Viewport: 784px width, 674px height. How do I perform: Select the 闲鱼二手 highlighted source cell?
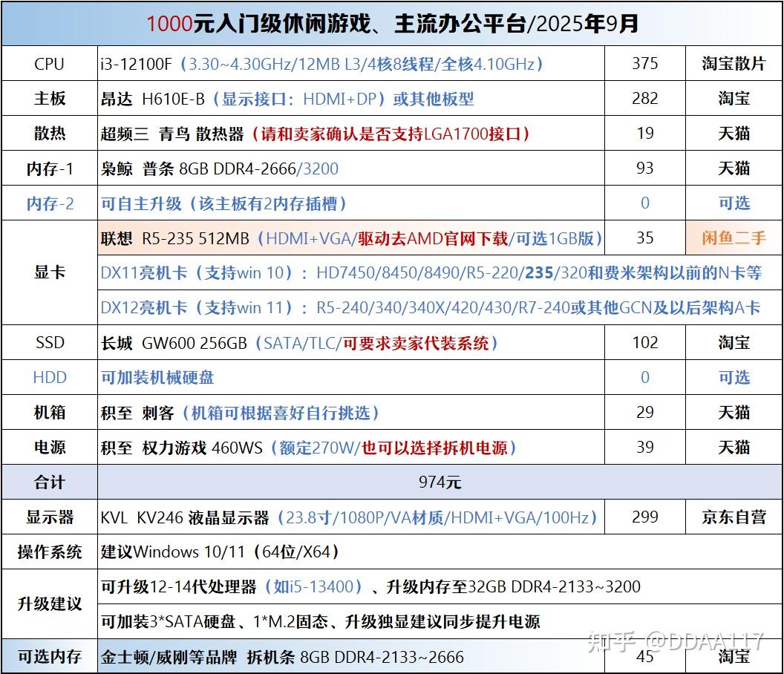point(734,238)
